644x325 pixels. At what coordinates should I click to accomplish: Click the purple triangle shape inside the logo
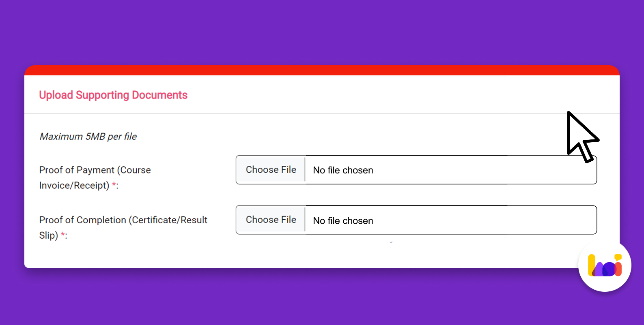[599, 271]
